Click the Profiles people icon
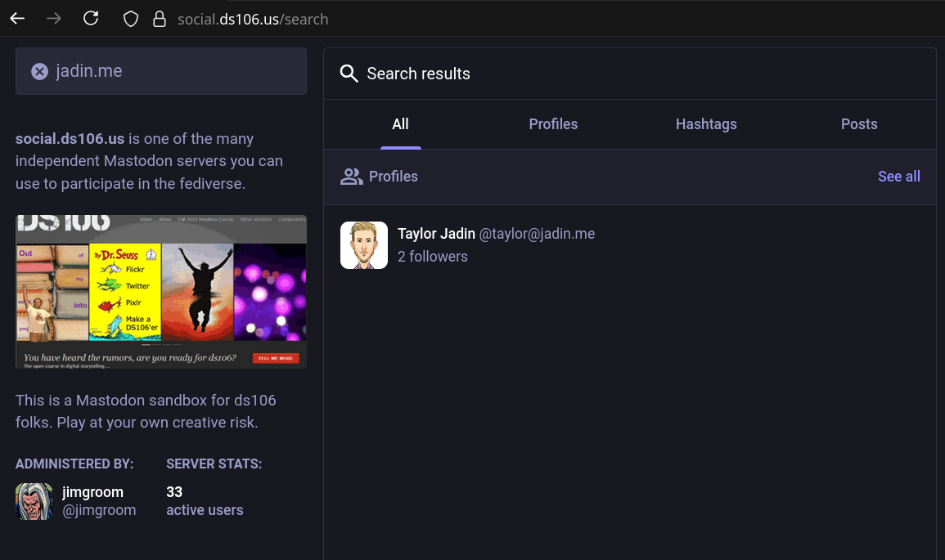 click(352, 177)
